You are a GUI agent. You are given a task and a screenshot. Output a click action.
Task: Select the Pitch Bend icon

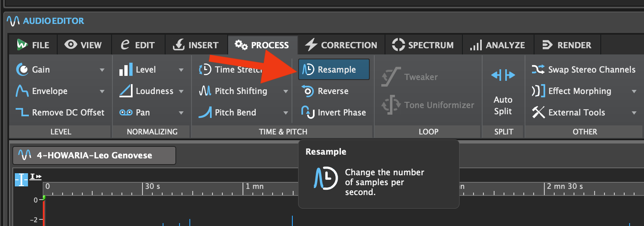(x=205, y=112)
